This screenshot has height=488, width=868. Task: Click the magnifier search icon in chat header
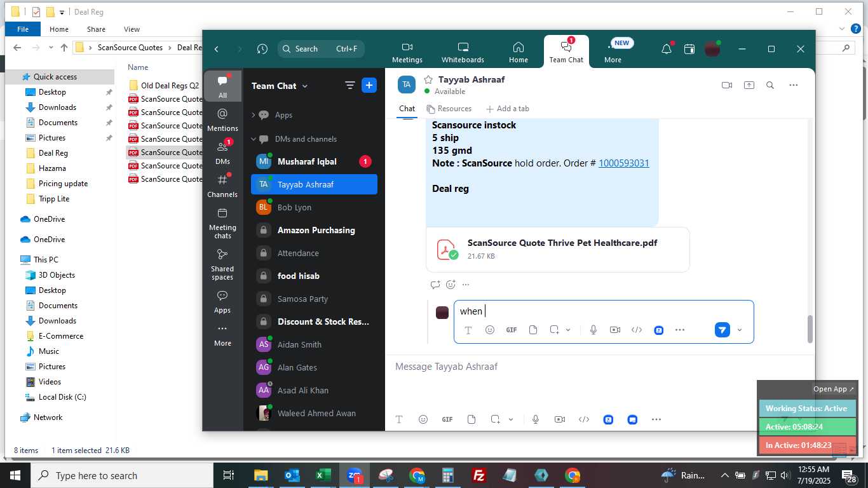(770, 85)
